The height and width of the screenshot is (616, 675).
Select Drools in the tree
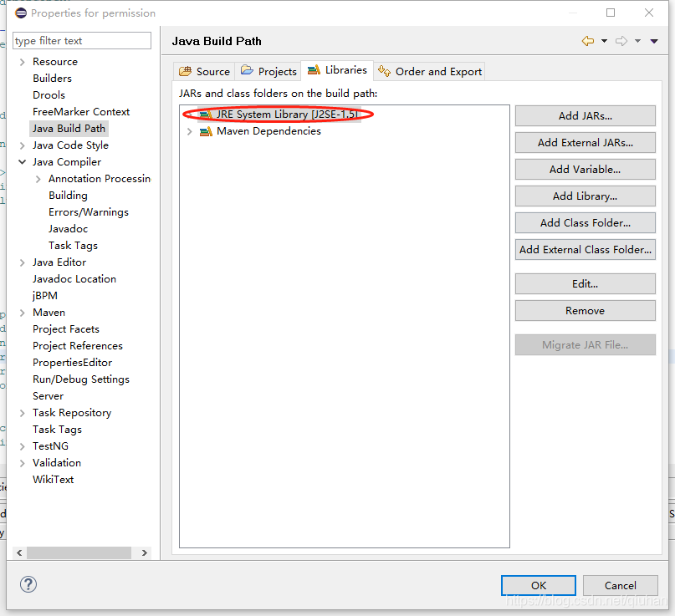pyautogui.click(x=49, y=95)
